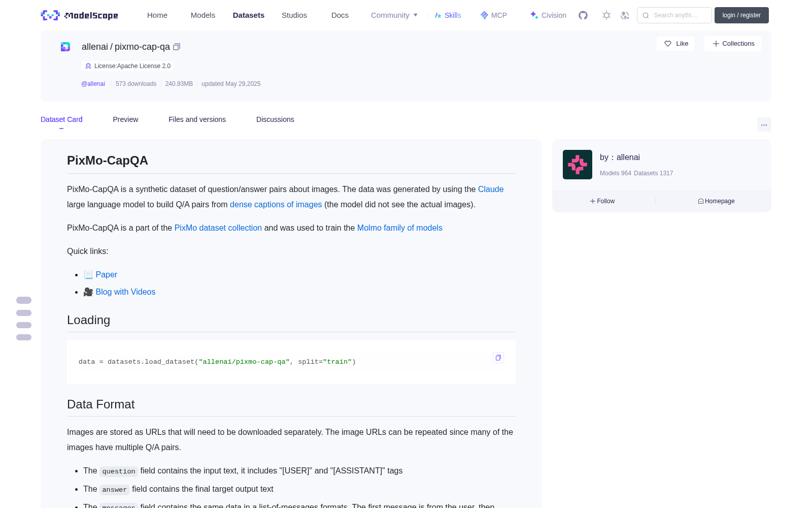Open the MCP navigation item
Image resolution: width=812 pixels, height=508 pixels.
[x=493, y=15]
